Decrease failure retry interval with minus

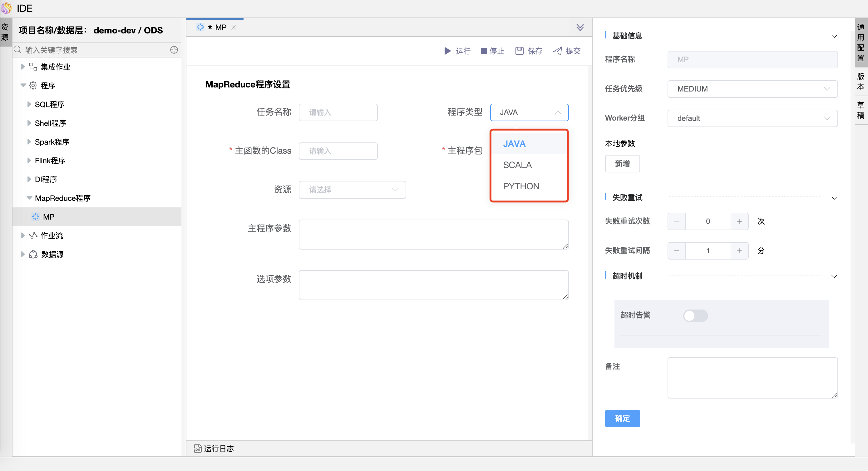click(x=676, y=250)
